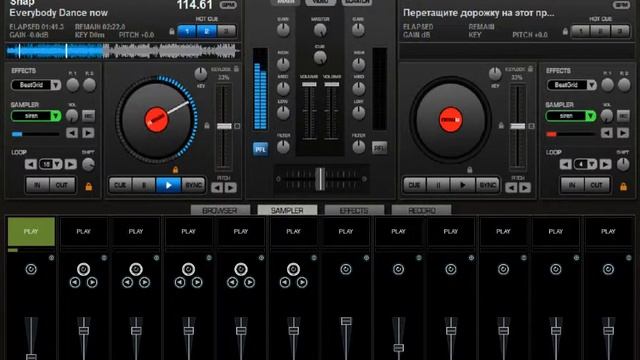Screen dimensions: 640x360
Task: Start playback on the right deck
Action: (462, 185)
